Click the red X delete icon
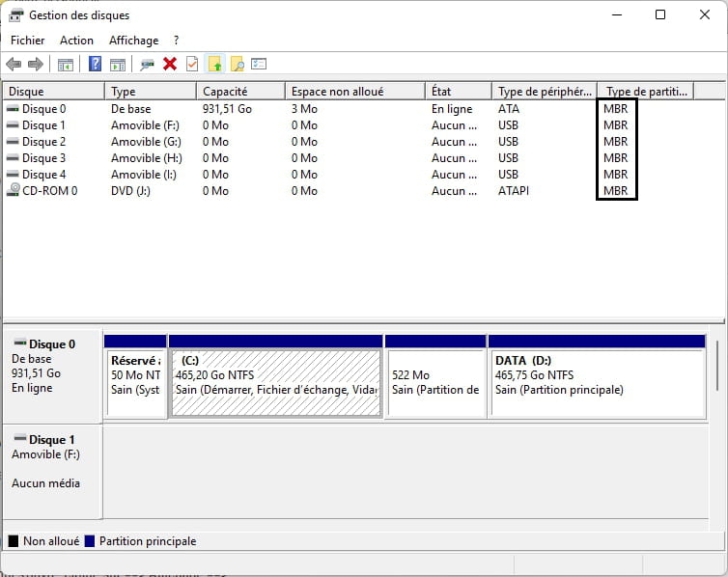Image resolution: width=728 pixels, height=577 pixels. click(x=170, y=65)
